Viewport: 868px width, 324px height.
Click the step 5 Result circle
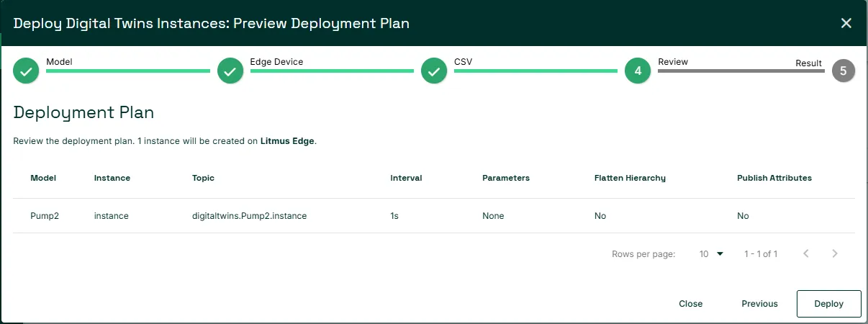(844, 71)
